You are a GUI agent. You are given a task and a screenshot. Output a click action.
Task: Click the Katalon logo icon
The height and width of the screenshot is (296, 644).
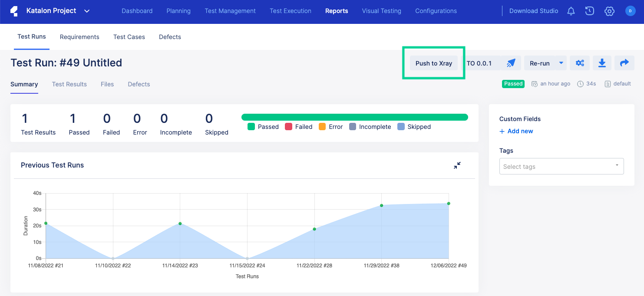pos(14,11)
